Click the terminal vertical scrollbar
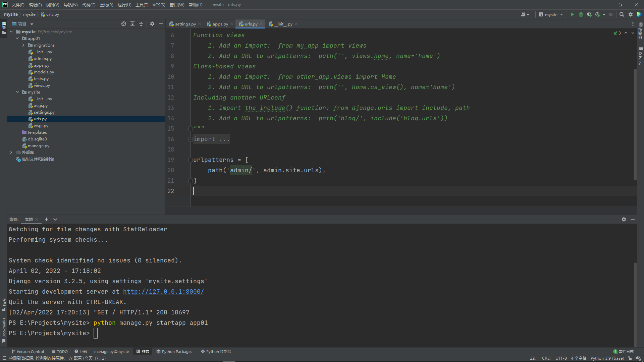Screen dimensions: 644x362 [x=635, y=304]
